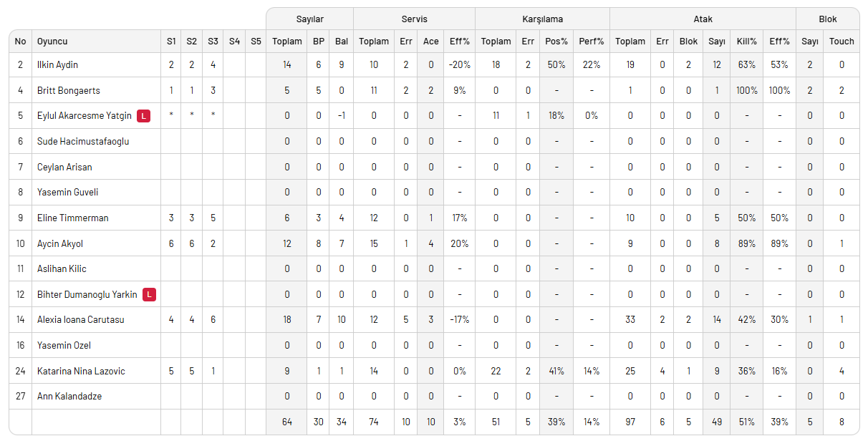
Task: Open player Alexia Ioana Carutasu
Action: tap(80, 320)
